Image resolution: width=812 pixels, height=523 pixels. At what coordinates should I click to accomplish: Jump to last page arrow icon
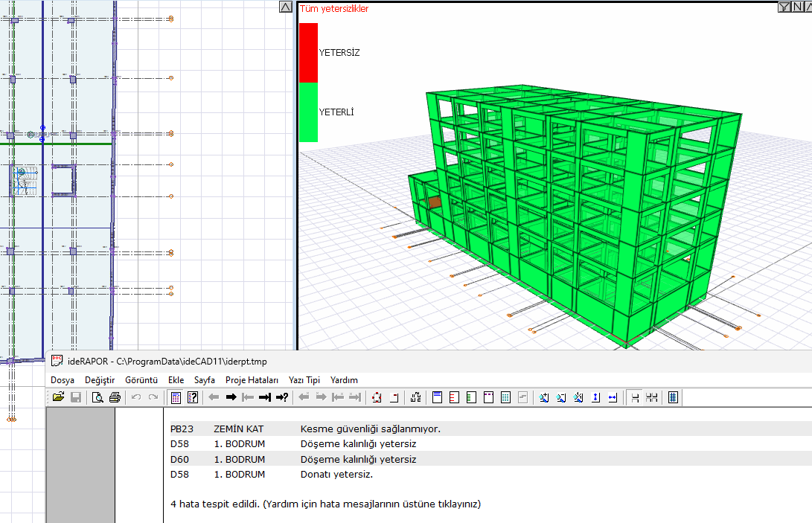tap(264, 398)
